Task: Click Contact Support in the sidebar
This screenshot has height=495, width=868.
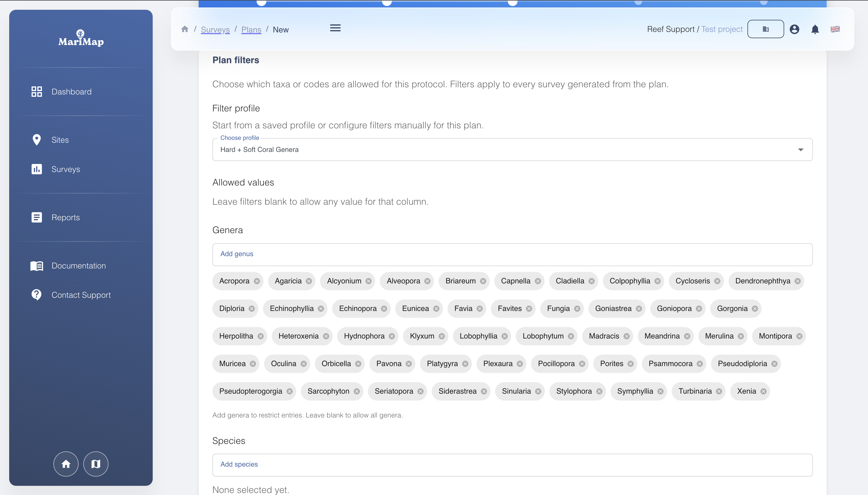Action: pyautogui.click(x=81, y=295)
